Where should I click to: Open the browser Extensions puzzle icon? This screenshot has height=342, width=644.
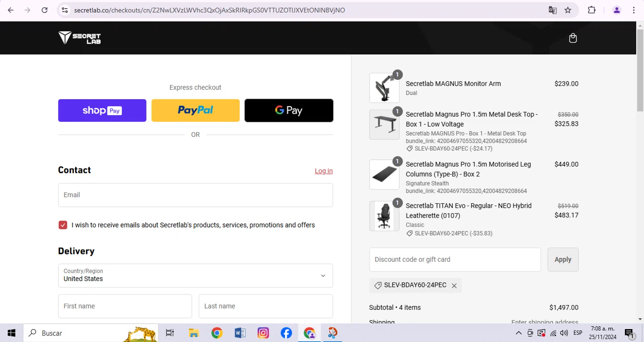592,10
